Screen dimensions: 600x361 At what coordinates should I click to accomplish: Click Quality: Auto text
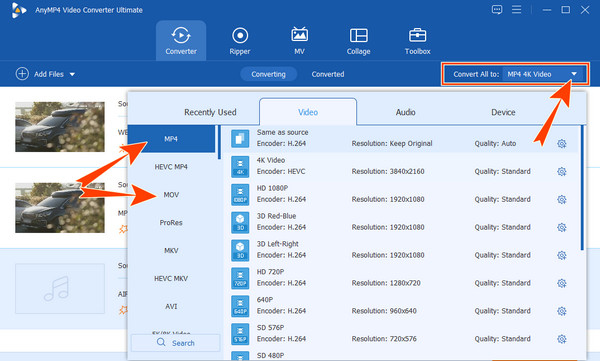[495, 144]
